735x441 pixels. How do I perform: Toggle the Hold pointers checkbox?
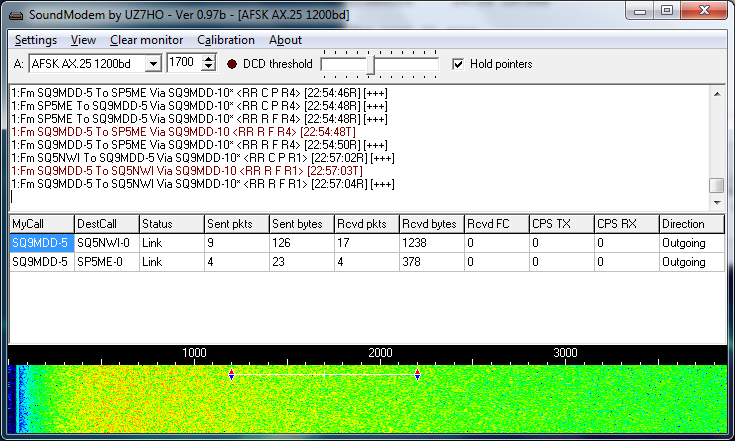[458, 64]
